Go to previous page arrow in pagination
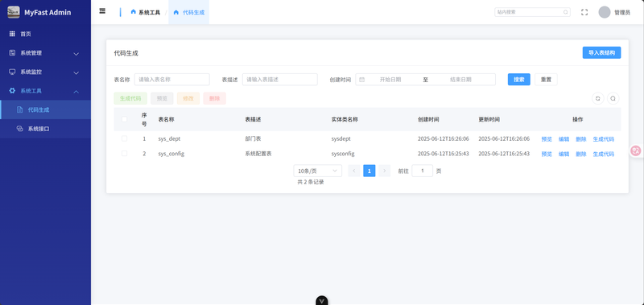The image size is (644, 305). click(354, 171)
